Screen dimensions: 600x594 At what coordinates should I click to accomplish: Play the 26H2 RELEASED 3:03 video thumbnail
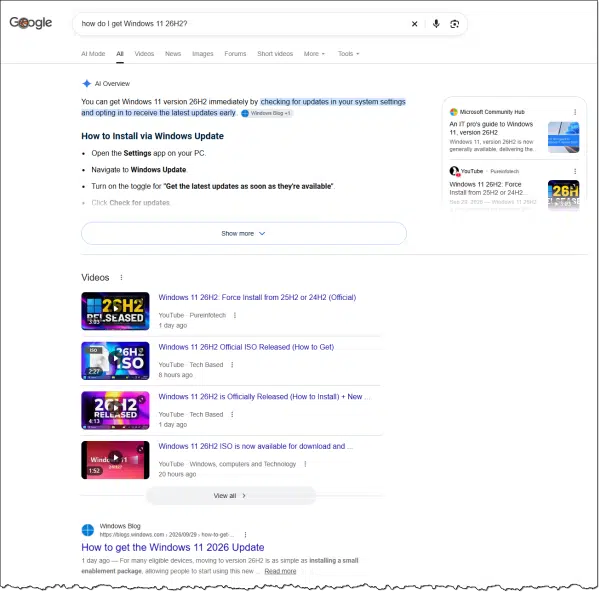click(115, 311)
